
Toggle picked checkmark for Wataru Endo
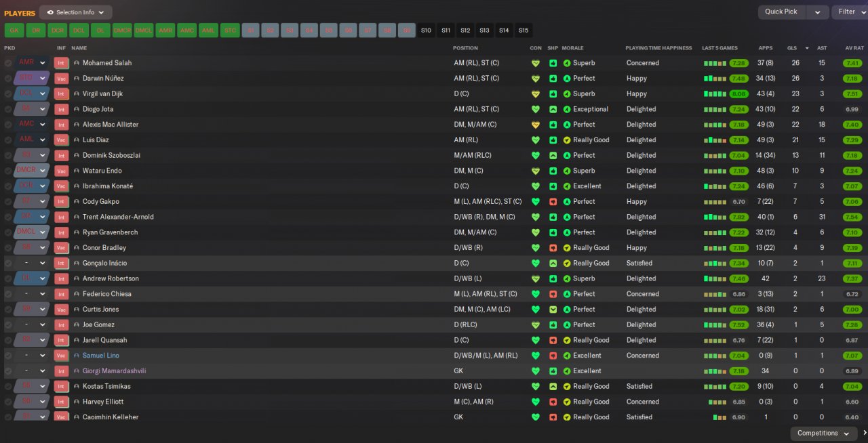point(8,171)
